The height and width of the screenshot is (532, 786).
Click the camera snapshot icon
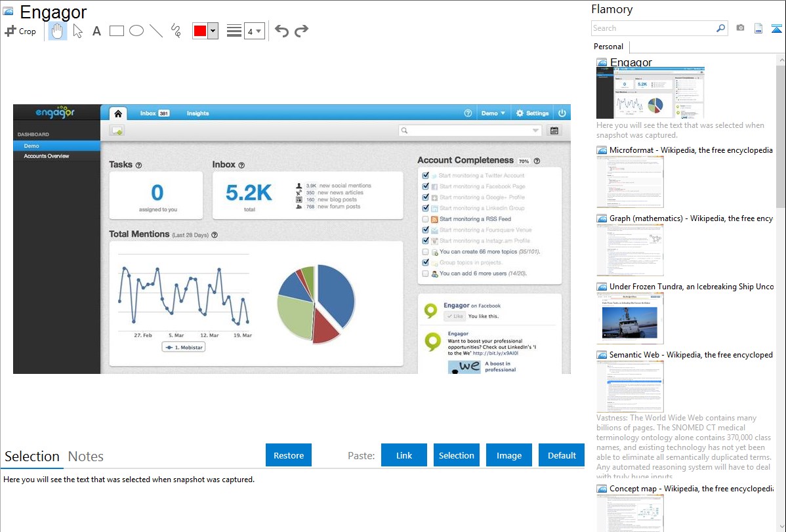click(x=740, y=28)
